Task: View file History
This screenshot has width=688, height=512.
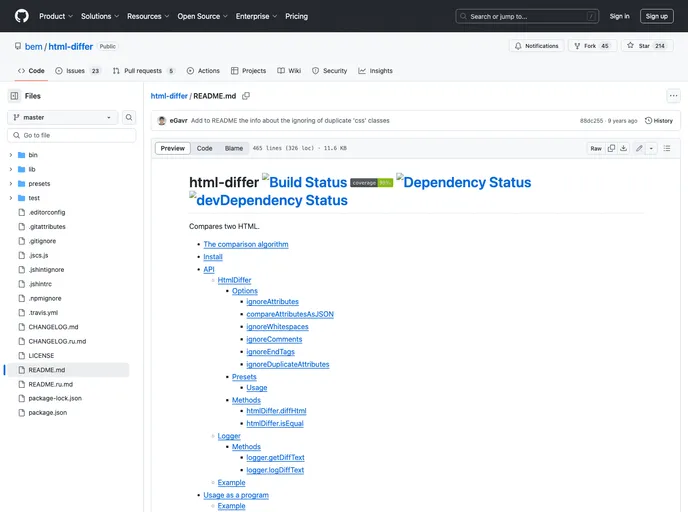Action: 659,121
